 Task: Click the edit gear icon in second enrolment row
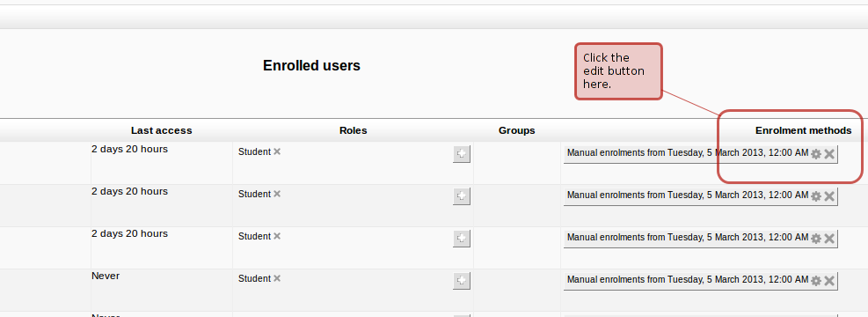[816, 196]
